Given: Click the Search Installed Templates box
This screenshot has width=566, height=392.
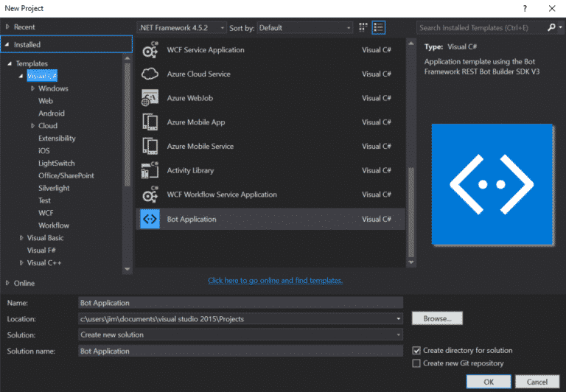Looking at the screenshot, I should point(482,28).
